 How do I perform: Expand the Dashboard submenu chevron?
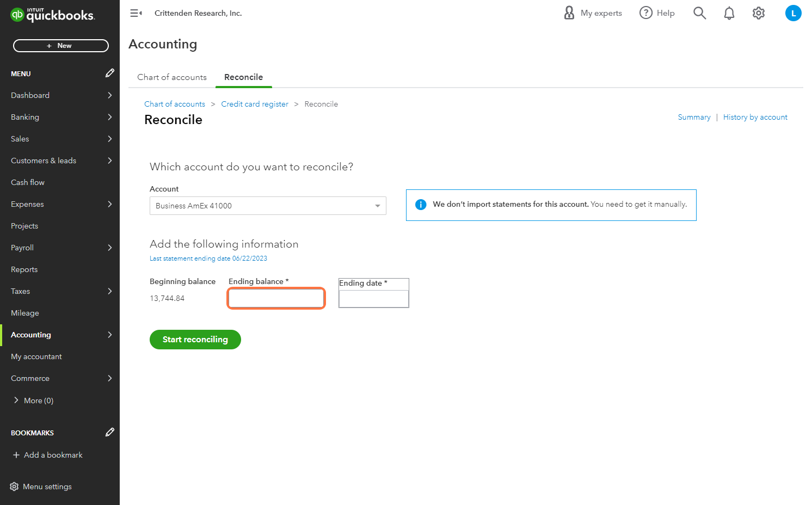[x=110, y=95]
